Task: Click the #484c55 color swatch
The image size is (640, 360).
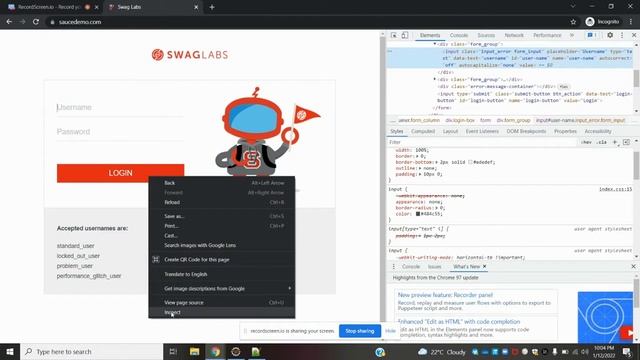Action: (418, 214)
